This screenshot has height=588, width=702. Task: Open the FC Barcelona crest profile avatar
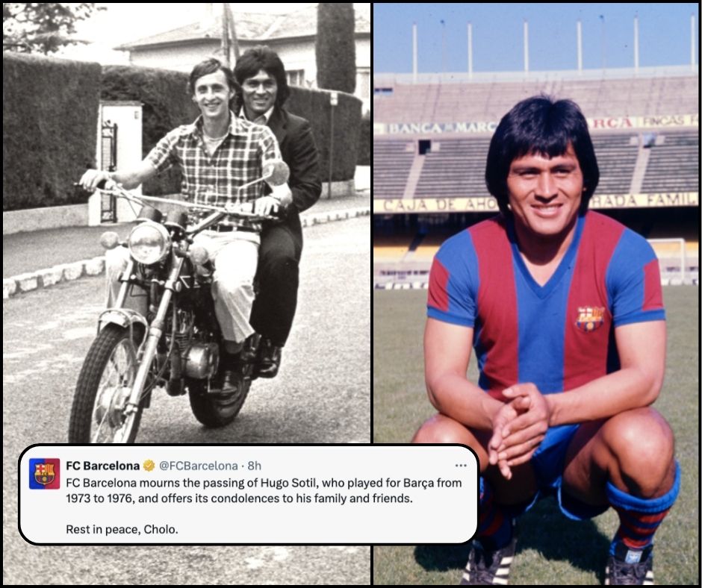[x=44, y=473]
